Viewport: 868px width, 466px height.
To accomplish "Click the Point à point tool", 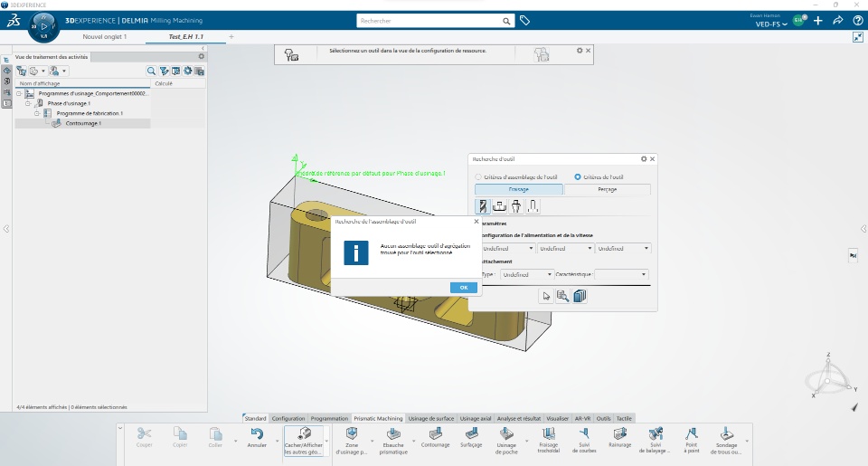I will click(x=692, y=441).
